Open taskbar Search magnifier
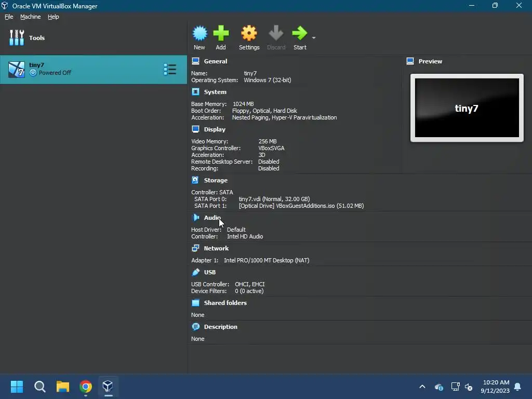532x399 pixels. click(x=39, y=387)
